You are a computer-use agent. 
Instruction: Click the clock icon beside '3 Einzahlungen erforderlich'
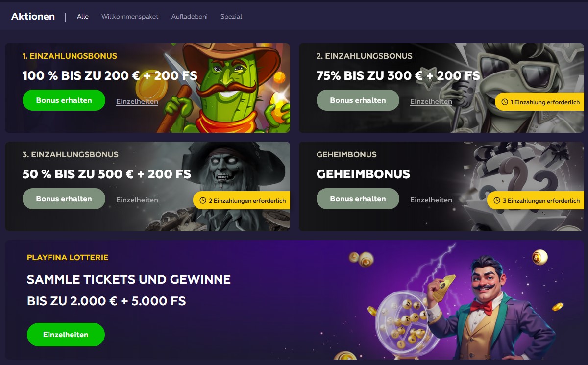(497, 201)
